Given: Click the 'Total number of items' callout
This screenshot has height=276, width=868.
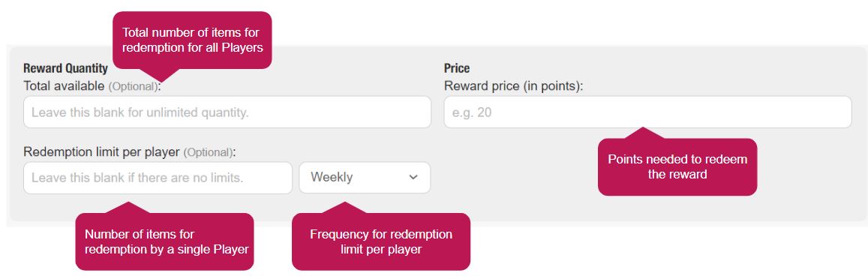Looking at the screenshot, I should tap(192, 40).
